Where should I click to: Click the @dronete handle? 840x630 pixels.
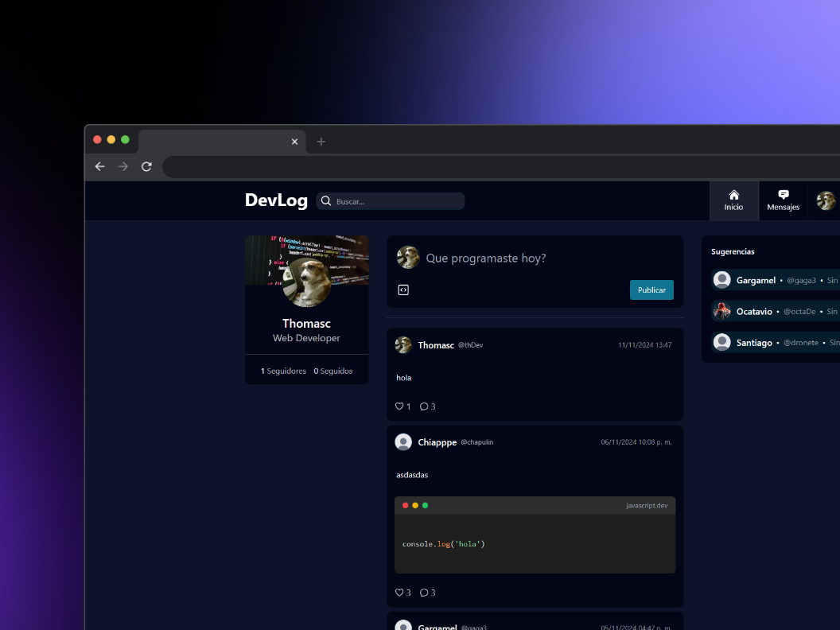point(801,342)
